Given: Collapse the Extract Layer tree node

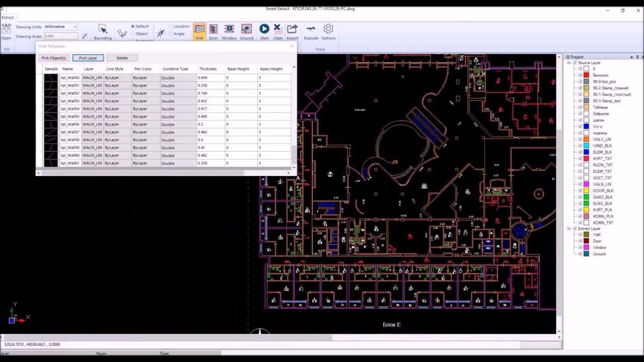Looking at the screenshot, I should 569,229.
